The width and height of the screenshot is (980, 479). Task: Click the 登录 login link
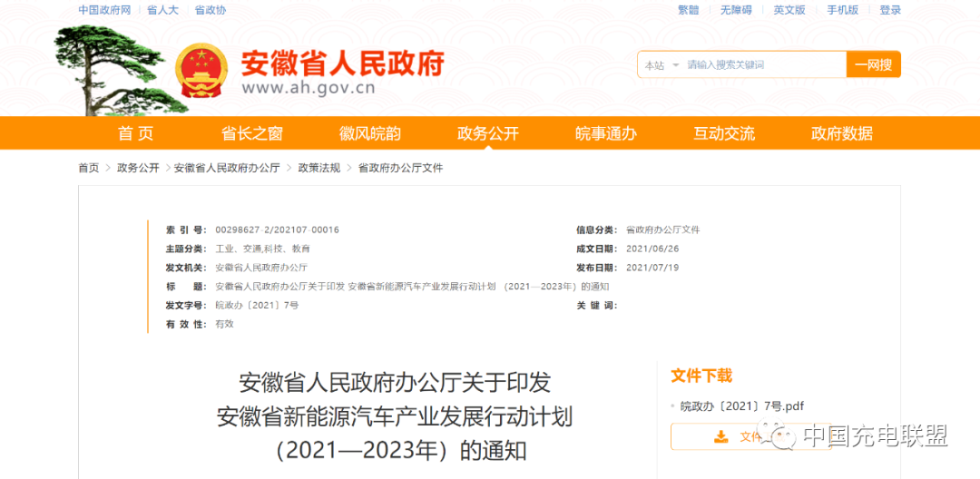pyautogui.click(x=890, y=10)
